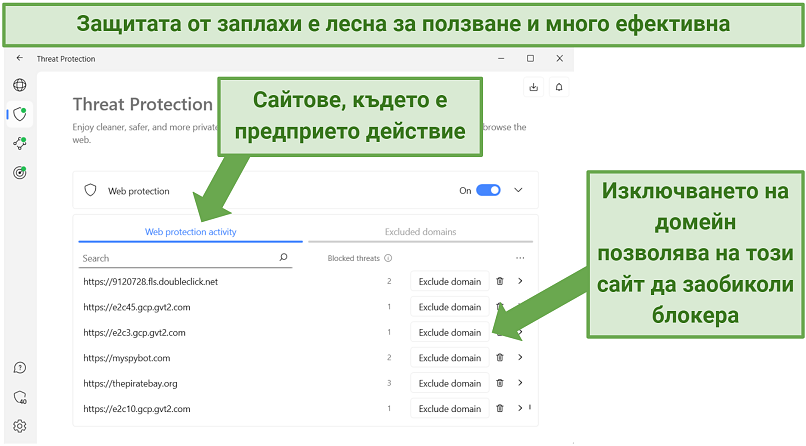806x446 pixels.
Task: Close the Threat Protection window
Action: click(x=560, y=59)
